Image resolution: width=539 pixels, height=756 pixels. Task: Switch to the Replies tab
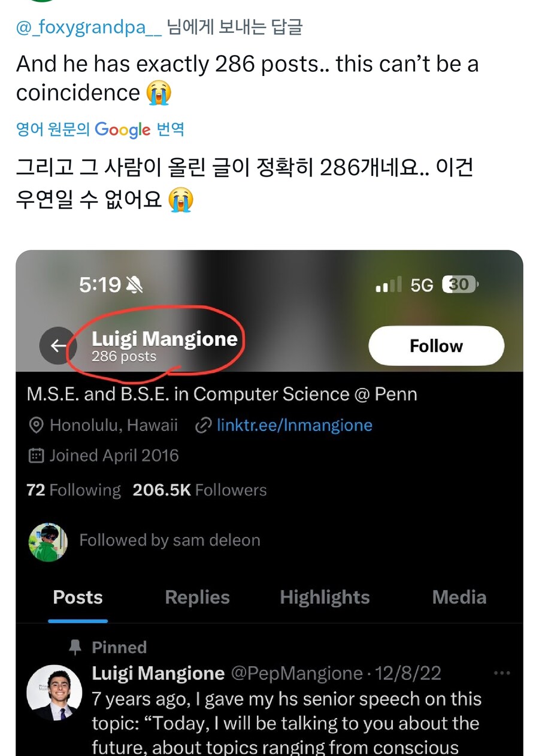(197, 597)
